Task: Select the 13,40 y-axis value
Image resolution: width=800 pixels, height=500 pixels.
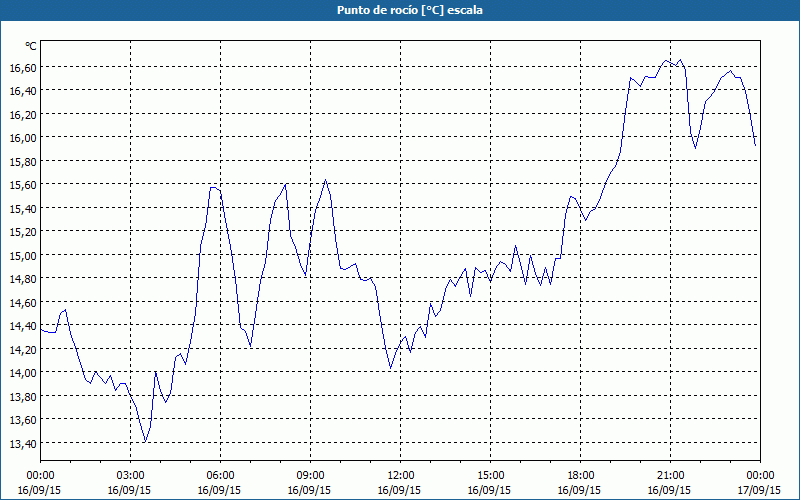Action: (x=23, y=444)
